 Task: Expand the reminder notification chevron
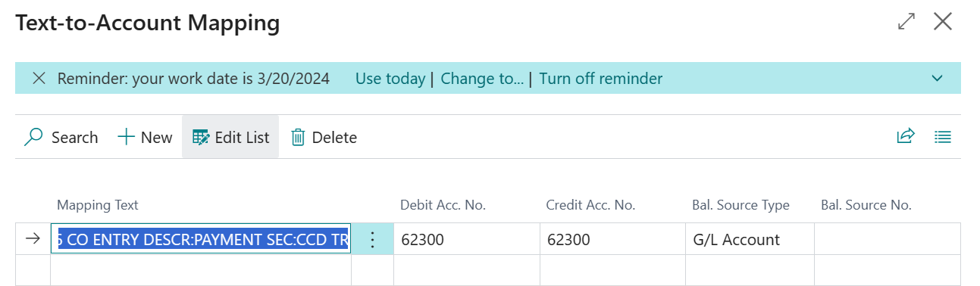[x=938, y=79]
